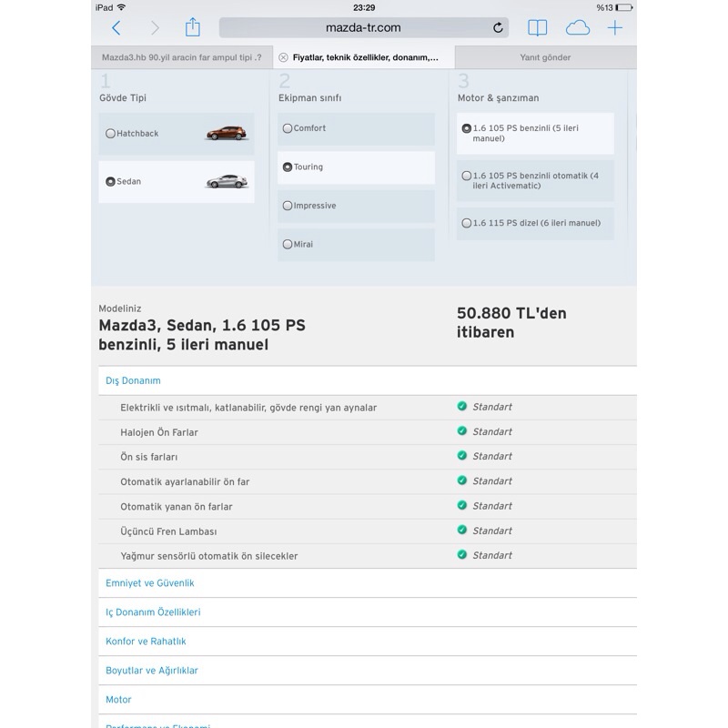728x728 pixels.
Task: Tap the iPad carrier label in status bar
Action: click(104, 7)
